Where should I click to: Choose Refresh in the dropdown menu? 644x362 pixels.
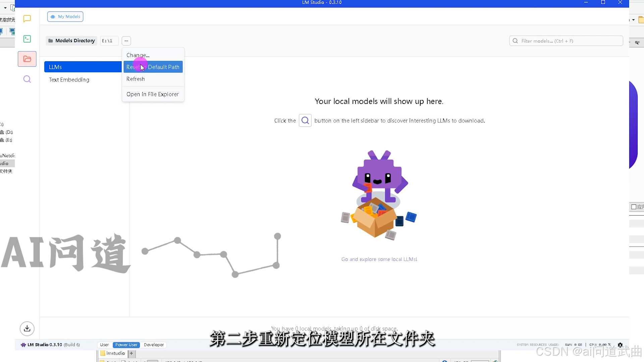[x=136, y=79]
